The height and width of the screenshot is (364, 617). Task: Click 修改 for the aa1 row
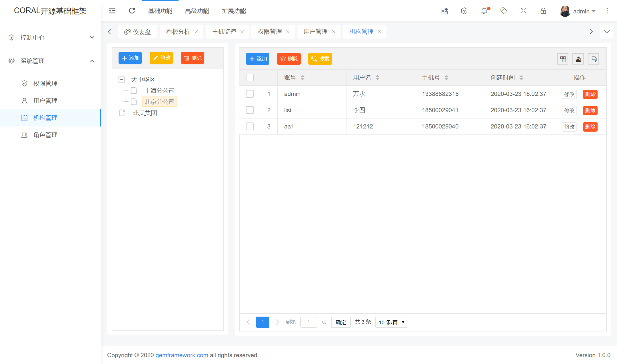(x=569, y=127)
